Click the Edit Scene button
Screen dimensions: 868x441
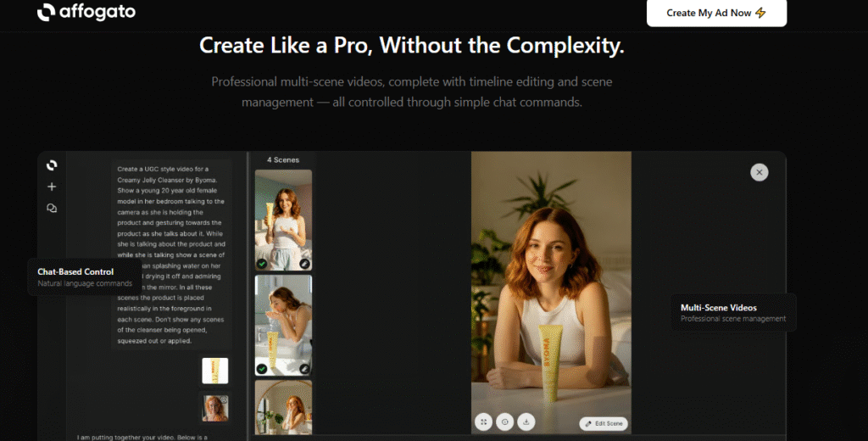point(604,423)
